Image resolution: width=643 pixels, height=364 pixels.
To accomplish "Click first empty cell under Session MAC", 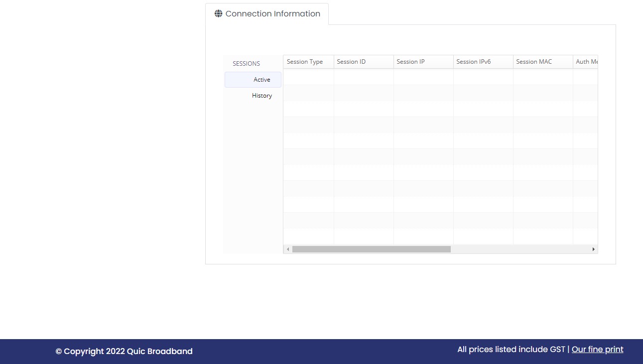I will 543,77.
